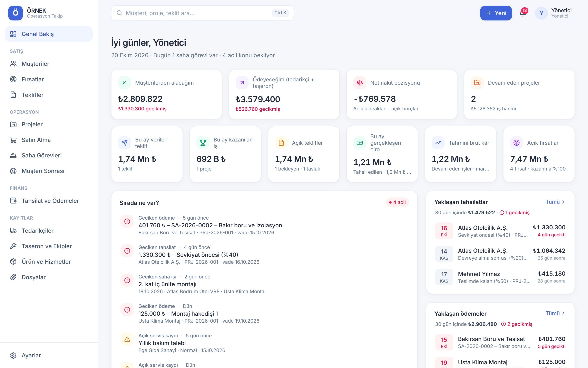The height and width of the screenshot is (368, 588).
Task: Click the Yeni button
Action: point(496,13)
